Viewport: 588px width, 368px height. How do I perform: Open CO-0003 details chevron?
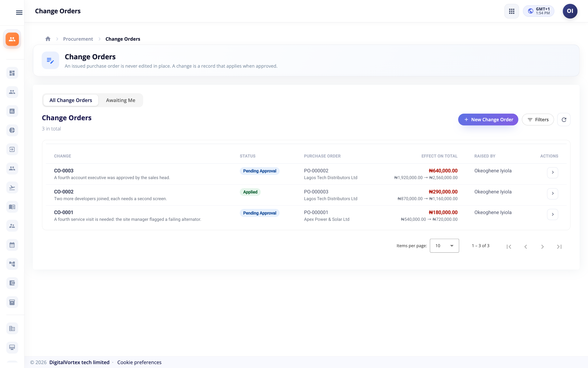[x=552, y=172]
